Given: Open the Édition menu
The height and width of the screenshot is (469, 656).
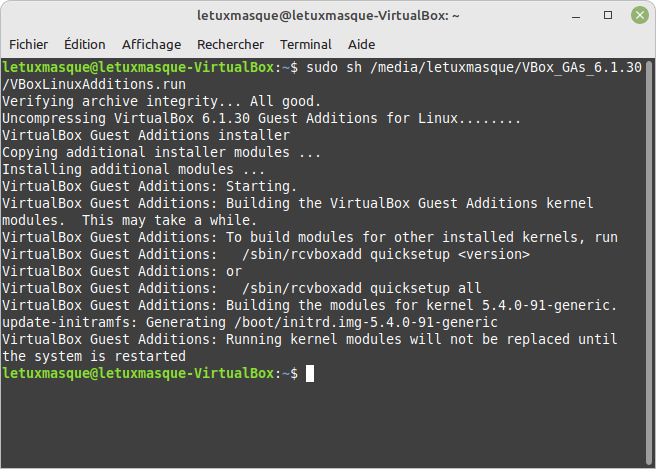Looking at the screenshot, I should pyautogui.click(x=85, y=44).
